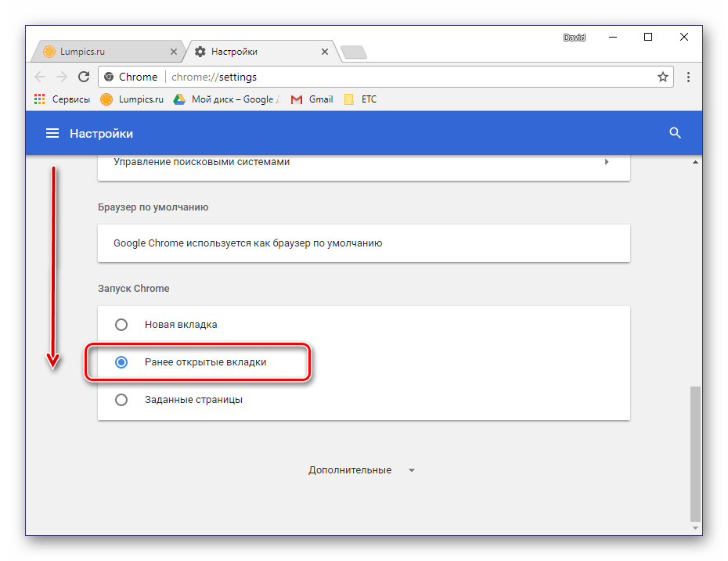Click Google Chrome используется как браузер text
Viewport: 728px width, 561px height.
click(248, 243)
